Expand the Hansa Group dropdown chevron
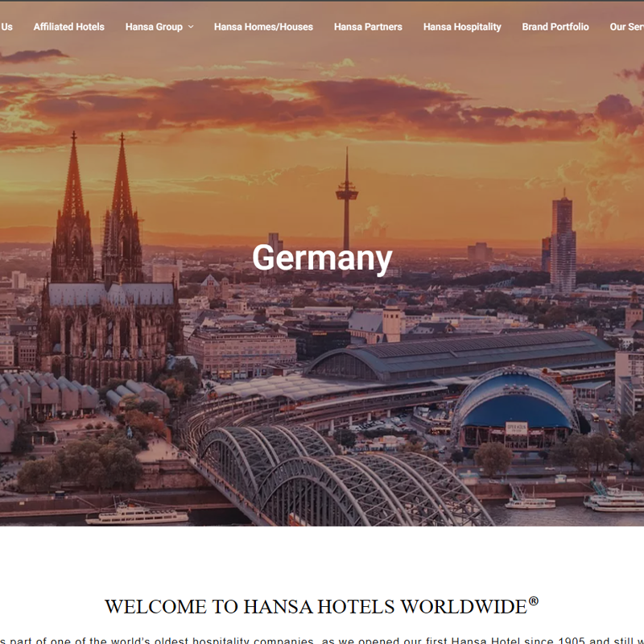The image size is (644, 644). (191, 27)
